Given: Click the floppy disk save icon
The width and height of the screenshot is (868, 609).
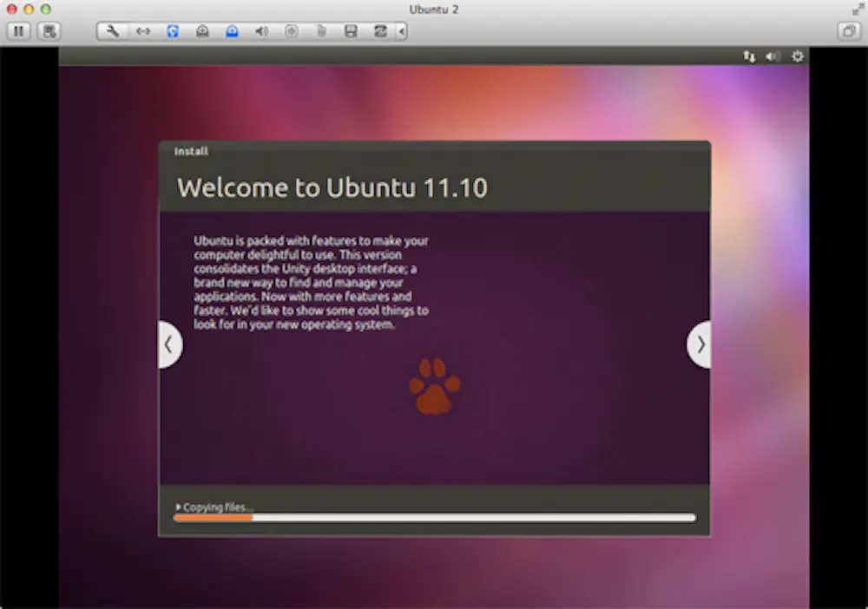Looking at the screenshot, I should tap(350, 31).
